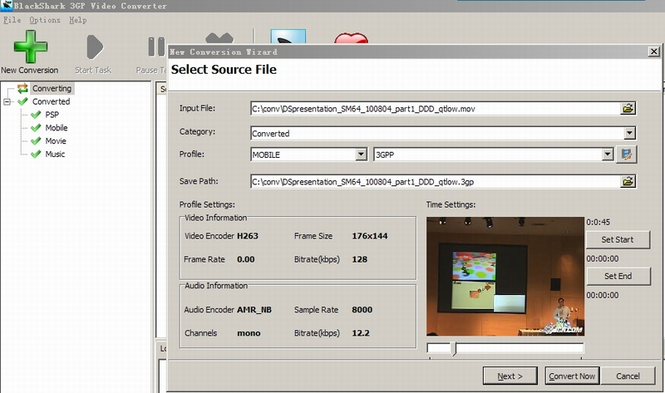Screen dimensions: 665x393
Task: Click the Convert Now button
Action: [x=572, y=376]
